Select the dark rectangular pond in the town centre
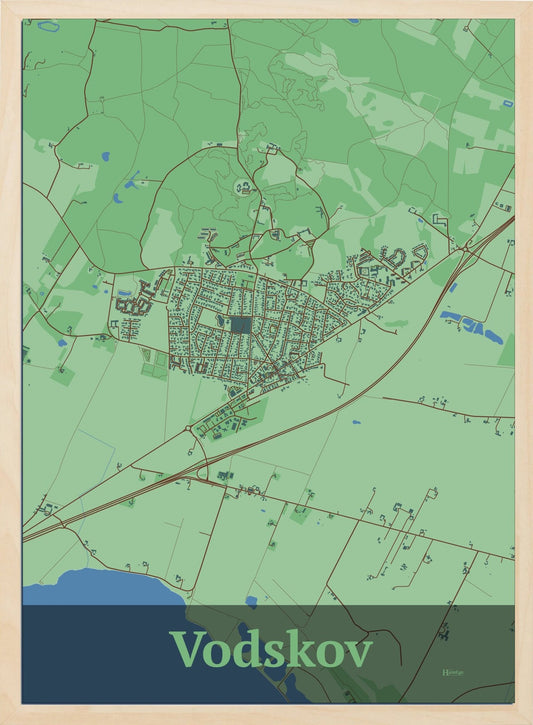The image size is (533, 725). click(x=241, y=325)
